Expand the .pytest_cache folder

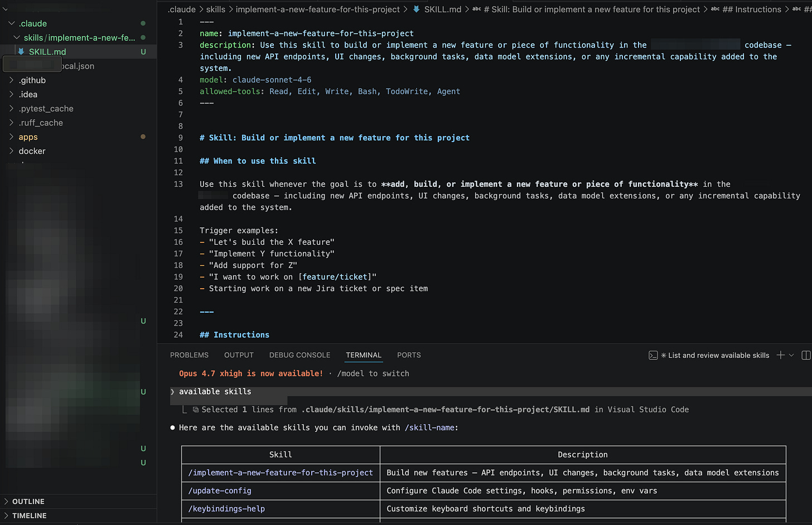coord(12,109)
